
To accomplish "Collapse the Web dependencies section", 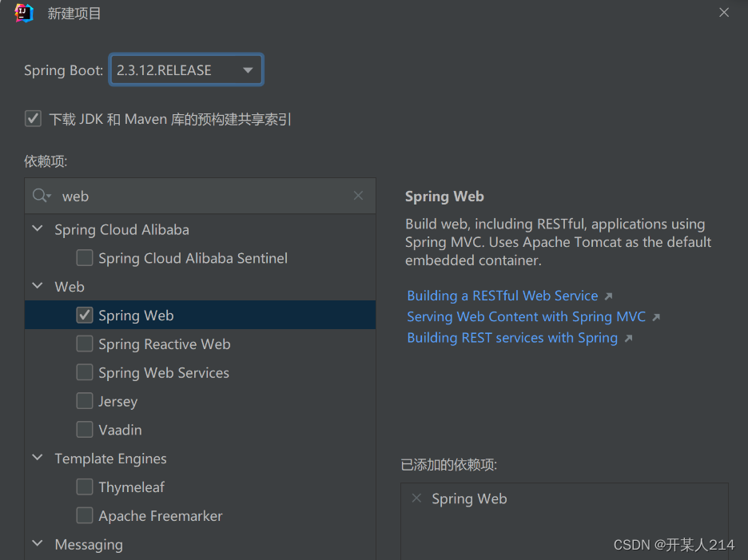I will [x=37, y=286].
